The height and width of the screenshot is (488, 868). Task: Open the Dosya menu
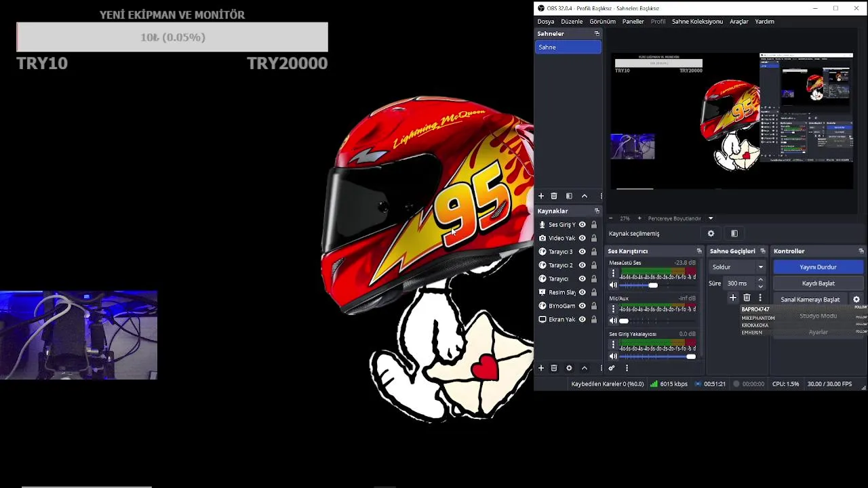coord(546,21)
